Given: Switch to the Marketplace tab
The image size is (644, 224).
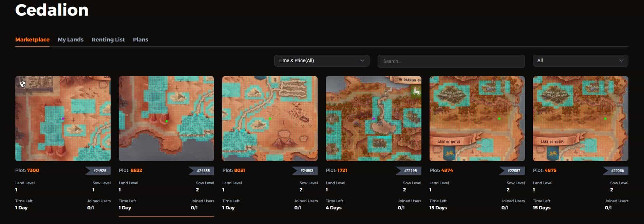Looking at the screenshot, I should pos(32,39).
